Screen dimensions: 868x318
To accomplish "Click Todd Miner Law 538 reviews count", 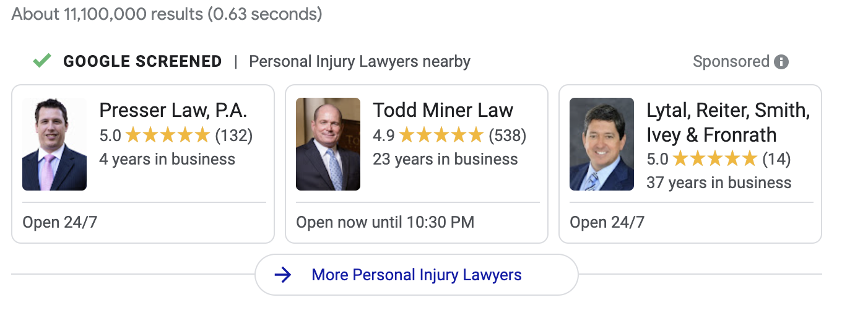I will click(x=508, y=135).
